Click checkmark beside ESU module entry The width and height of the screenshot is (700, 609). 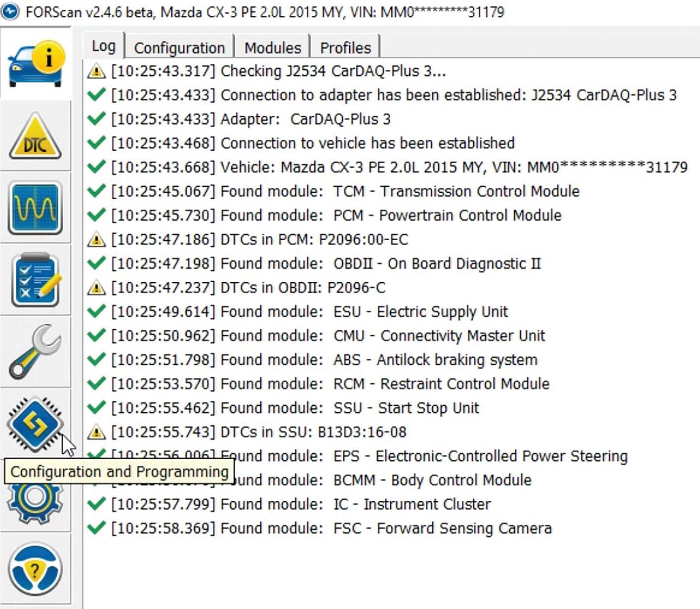pyautogui.click(x=96, y=311)
